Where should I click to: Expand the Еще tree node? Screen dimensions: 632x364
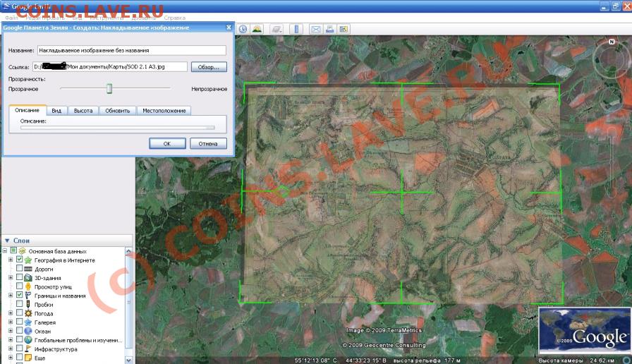11,358
